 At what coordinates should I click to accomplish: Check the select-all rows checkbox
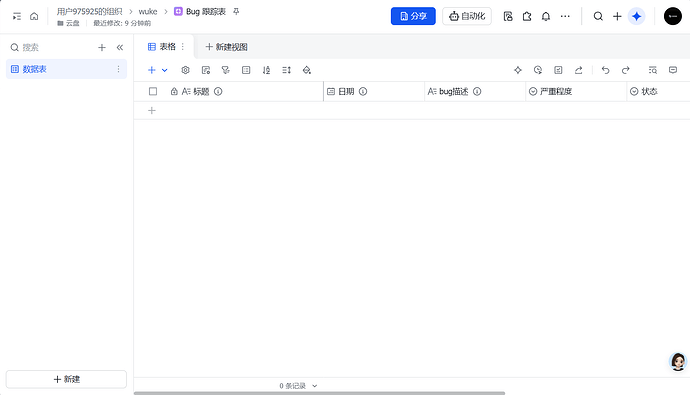click(153, 91)
